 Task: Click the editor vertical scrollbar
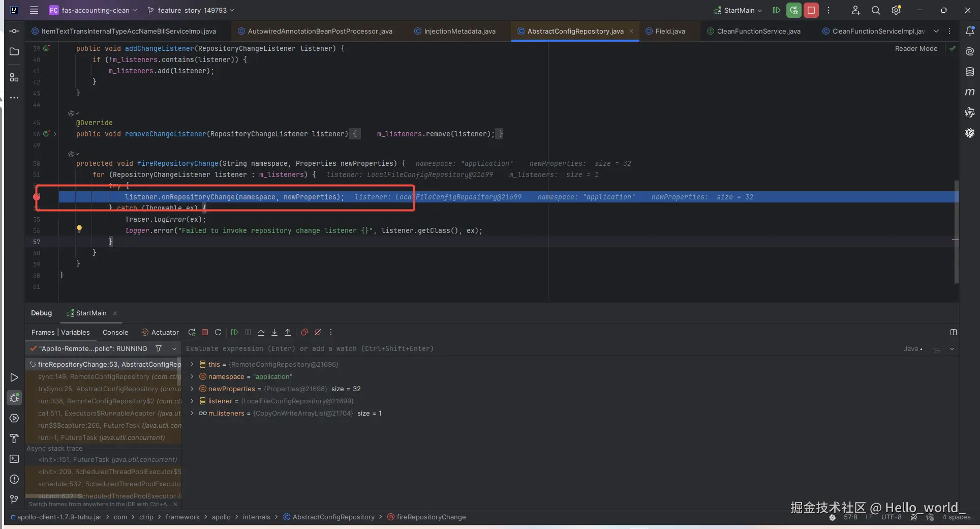tap(956, 231)
